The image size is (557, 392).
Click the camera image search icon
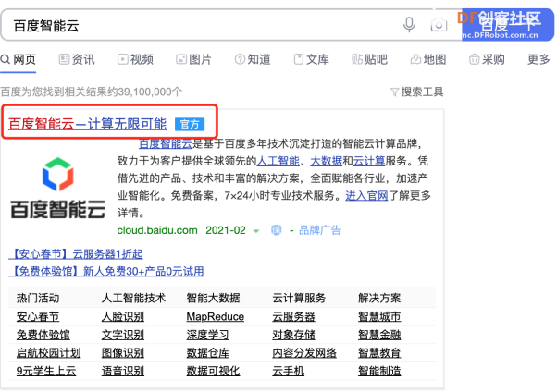439,25
